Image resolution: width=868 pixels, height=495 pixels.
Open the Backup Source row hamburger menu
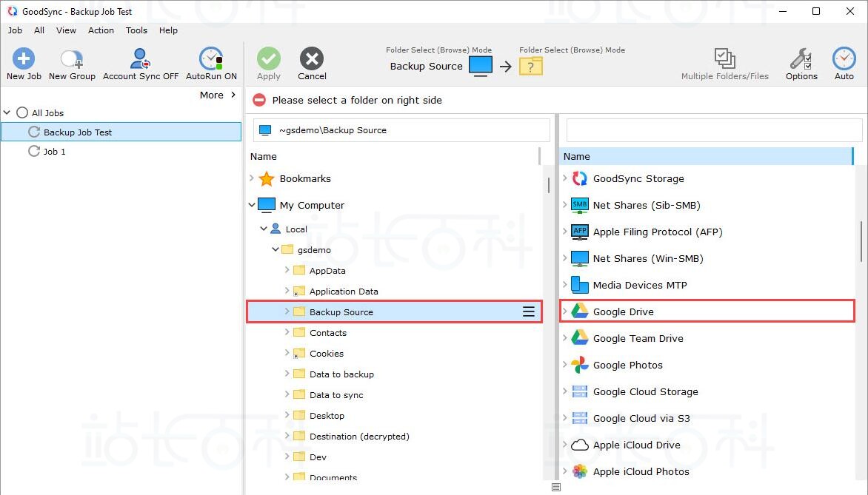[x=529, y=312]
